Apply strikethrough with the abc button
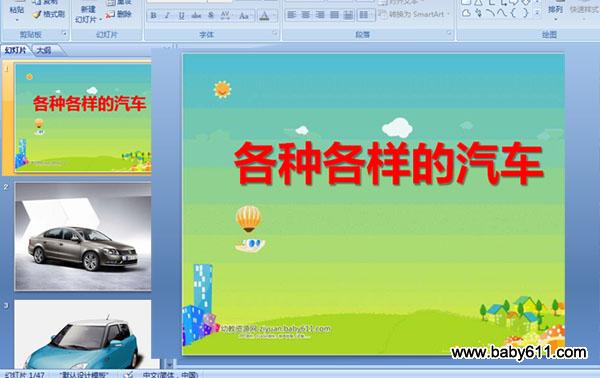600x378 pixels. tap(196, 16)
